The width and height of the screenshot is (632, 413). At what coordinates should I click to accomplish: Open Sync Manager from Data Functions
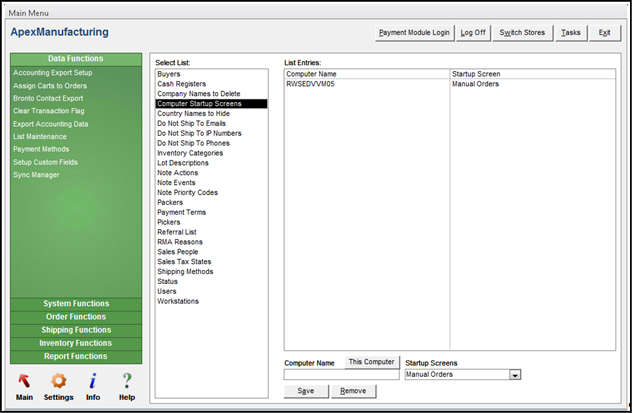click(x=36, y=175)
